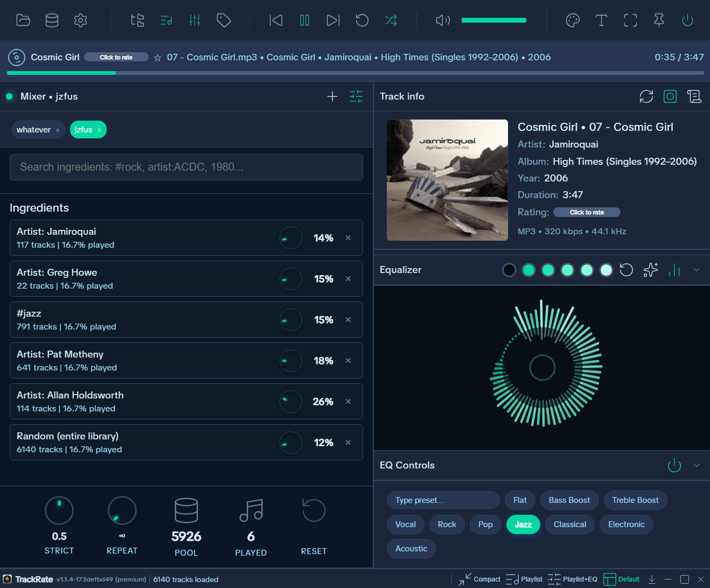The image size is (710, 588).
Task: Pin the window always on top
Action: point(658,20)
